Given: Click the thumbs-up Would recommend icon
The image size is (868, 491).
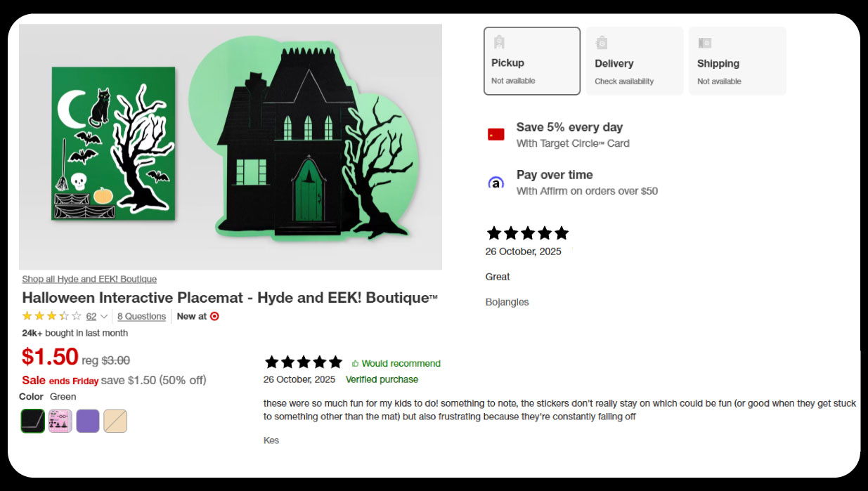Looking at the screenshot, I should coord(355,364).
